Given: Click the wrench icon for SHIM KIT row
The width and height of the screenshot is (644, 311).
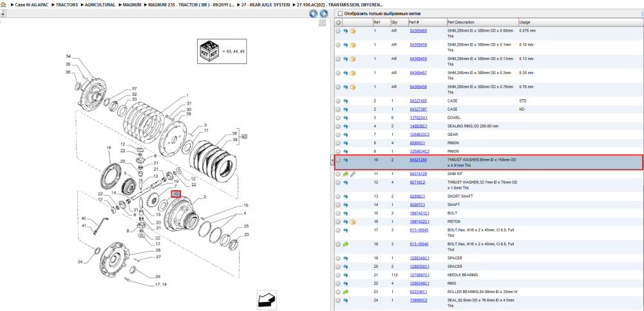Looking at the screenshot, I should point(352,174).
